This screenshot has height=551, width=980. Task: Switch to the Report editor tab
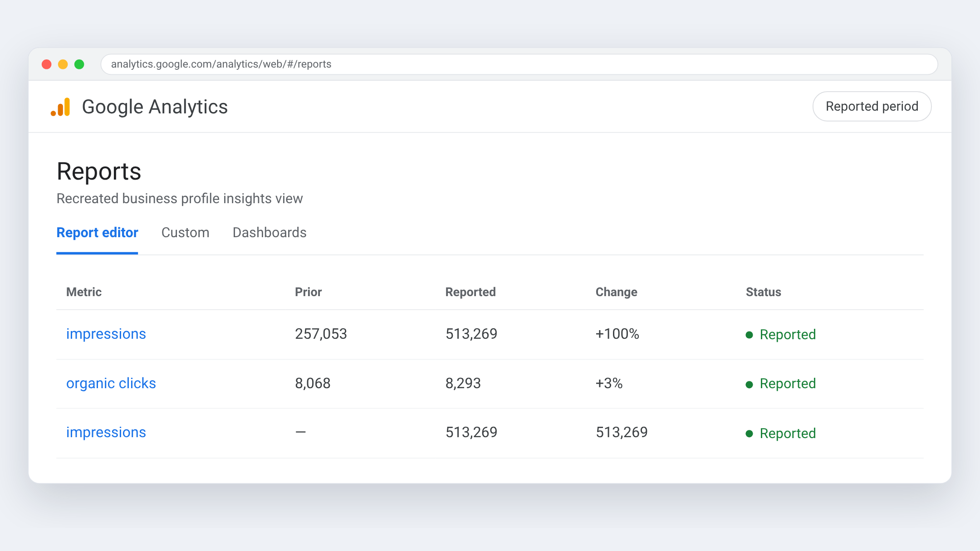pyautogui.click(x=97, y=233)
